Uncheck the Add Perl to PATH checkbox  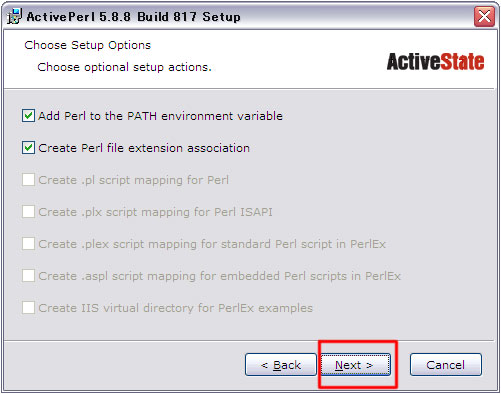pyautogui.click(x=28, y=116)
